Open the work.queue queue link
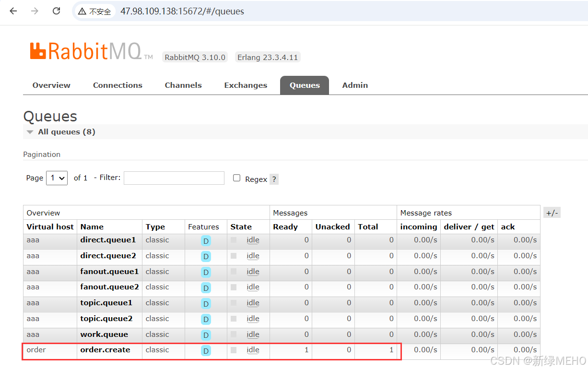Image resolution: width=588 pixels, height=370 pixels. 104,334
